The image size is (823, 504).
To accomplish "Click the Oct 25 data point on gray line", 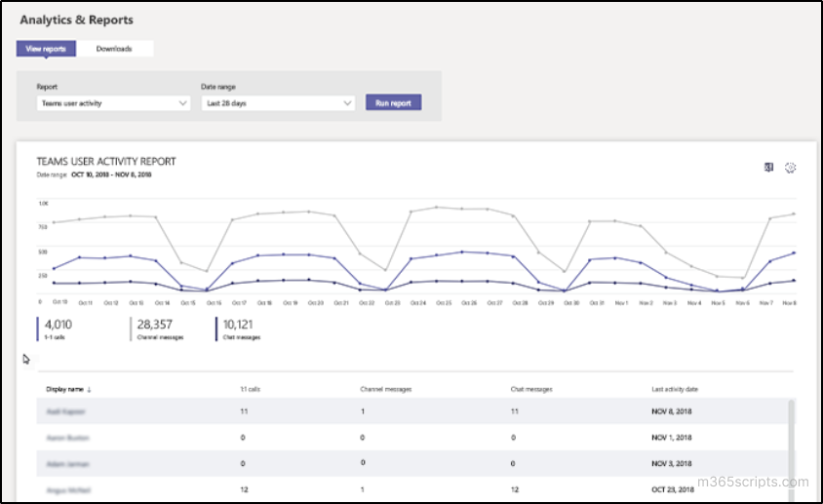I will click(x=436, y=207).
